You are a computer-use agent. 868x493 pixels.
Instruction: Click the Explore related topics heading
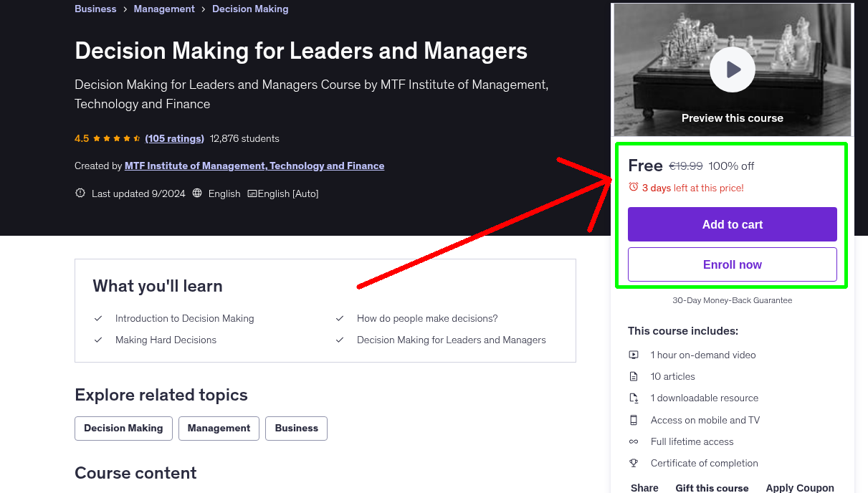(161, 395)
